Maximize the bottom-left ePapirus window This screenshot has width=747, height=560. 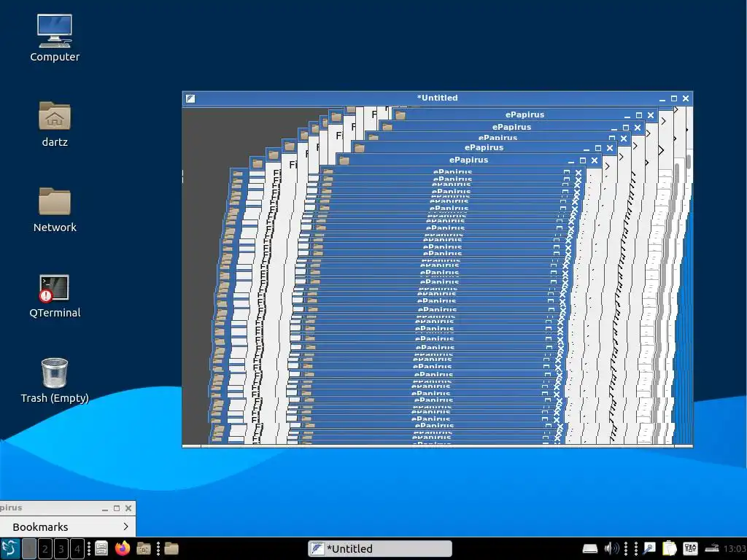click(x=117, y=508)
